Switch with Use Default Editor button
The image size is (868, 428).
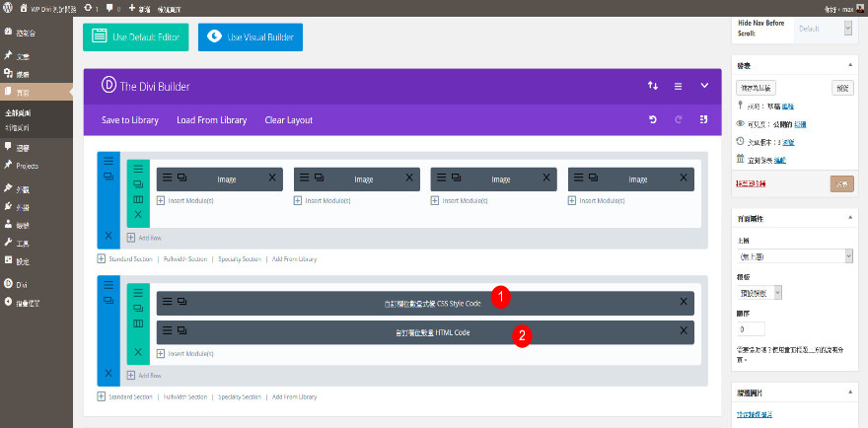[x=136, y=37]
